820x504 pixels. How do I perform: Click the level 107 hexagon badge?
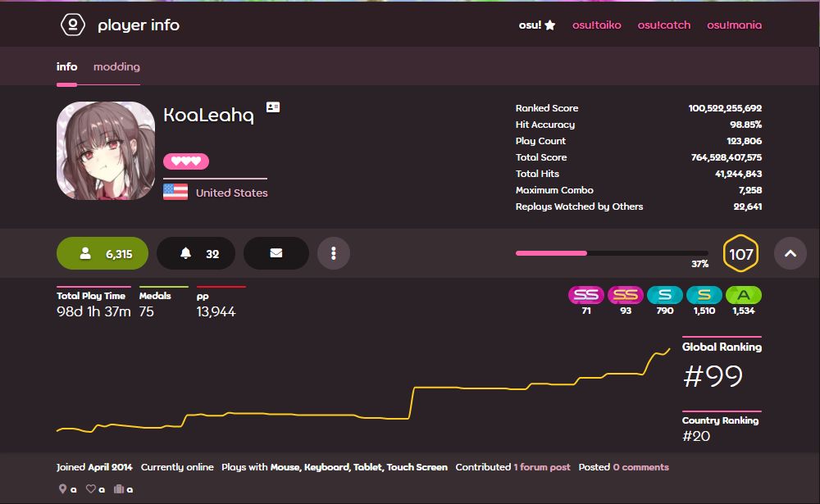740,254
